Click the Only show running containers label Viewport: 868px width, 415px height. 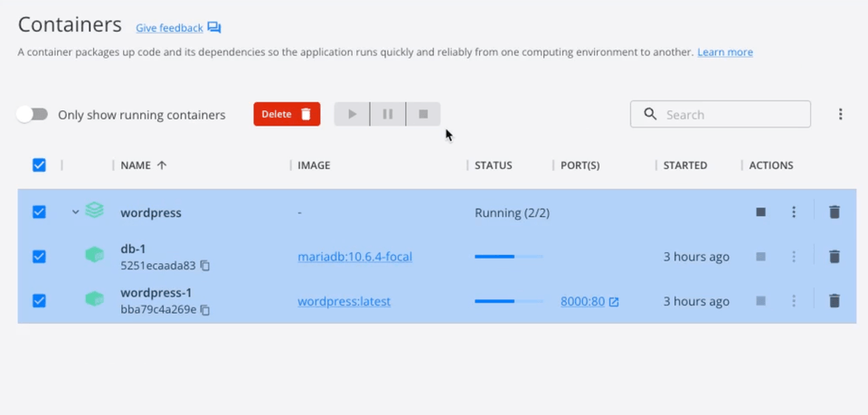point(142,115)
